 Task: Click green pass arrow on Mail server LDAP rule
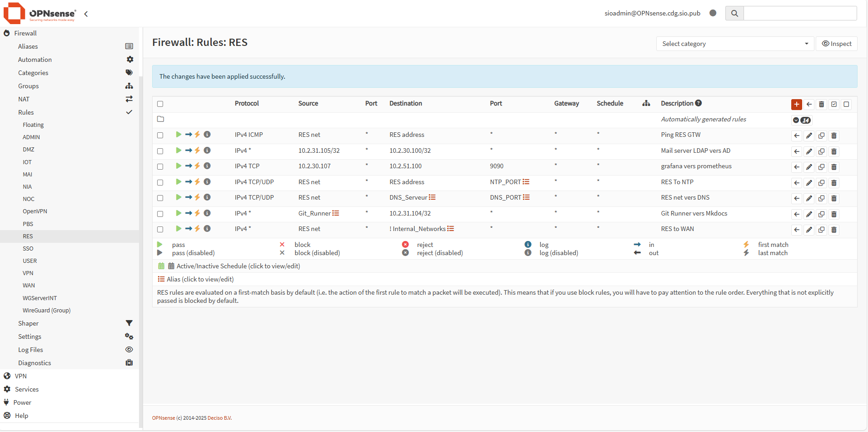point(179,151)
